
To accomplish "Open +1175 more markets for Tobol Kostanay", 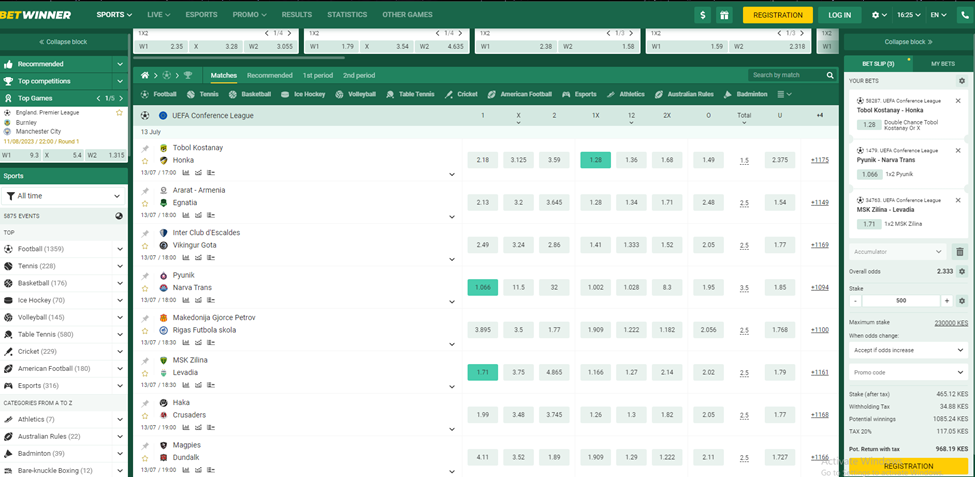I will pyautogui.click(x=820, y=160).
